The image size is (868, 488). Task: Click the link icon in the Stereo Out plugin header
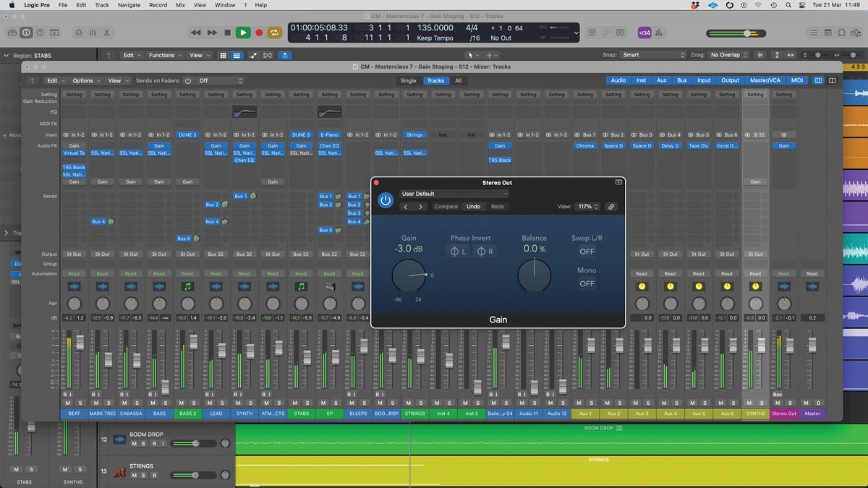pos(611,207)
